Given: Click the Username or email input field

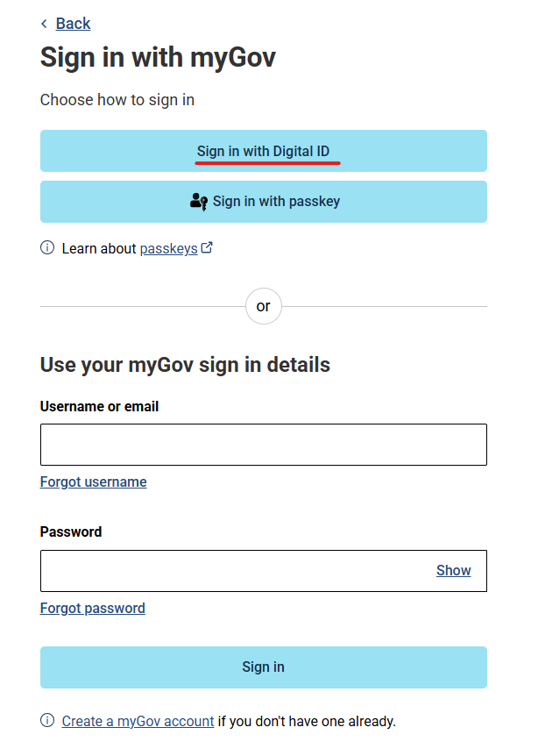Looking at the screenshot, I should coord(263,444).
